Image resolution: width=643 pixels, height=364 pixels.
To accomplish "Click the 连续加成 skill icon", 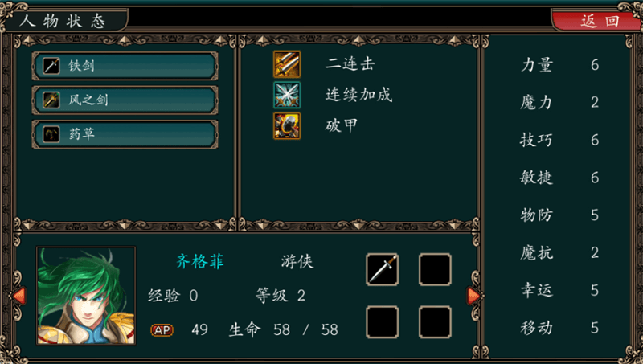I will [287, 95].
